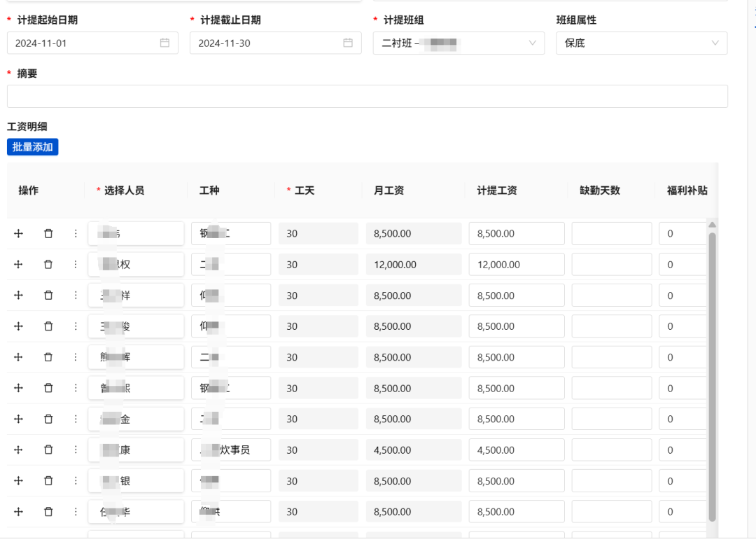Click the plus icon on the bottom row
The width and height of the screenshot is (756, 542).
(18, 511)
